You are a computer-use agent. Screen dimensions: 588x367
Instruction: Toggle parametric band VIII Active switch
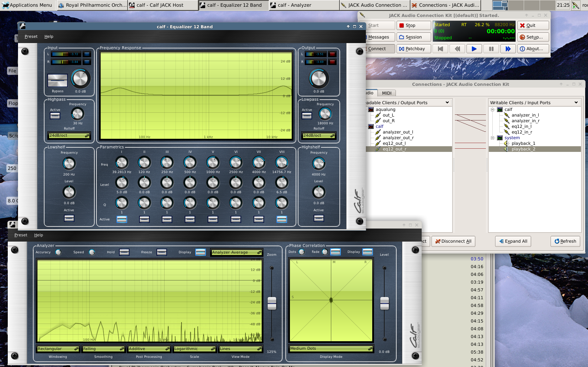(281, 219)
